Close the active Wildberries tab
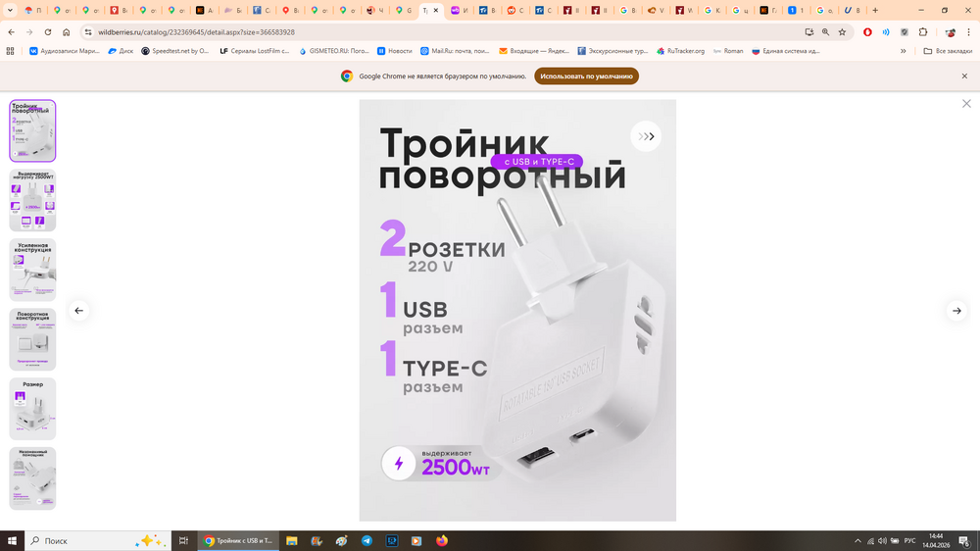The width and height of the screenshot is (980, 551). tap(436, 10)
